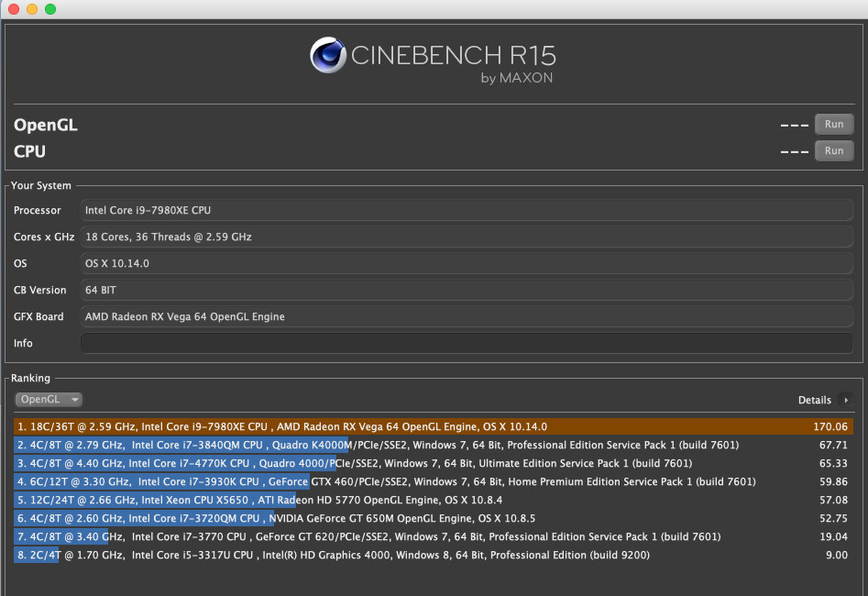Click the GFX Board field Radeon RX Vega 64
Viewport: 868px width, 596px height.
click(x=467, y=316)
